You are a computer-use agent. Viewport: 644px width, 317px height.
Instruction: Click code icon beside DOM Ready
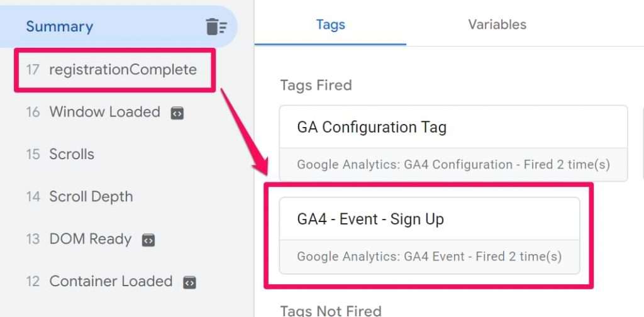[x=148, y=240]
